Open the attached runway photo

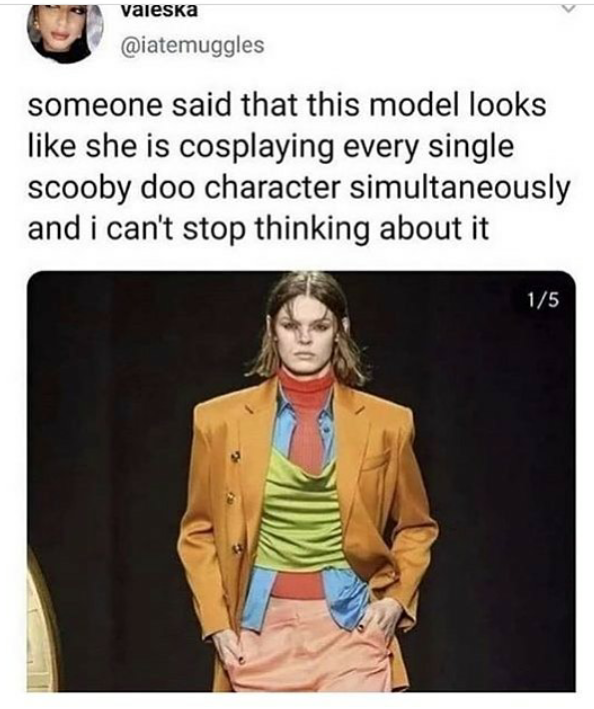coord(301,481)
